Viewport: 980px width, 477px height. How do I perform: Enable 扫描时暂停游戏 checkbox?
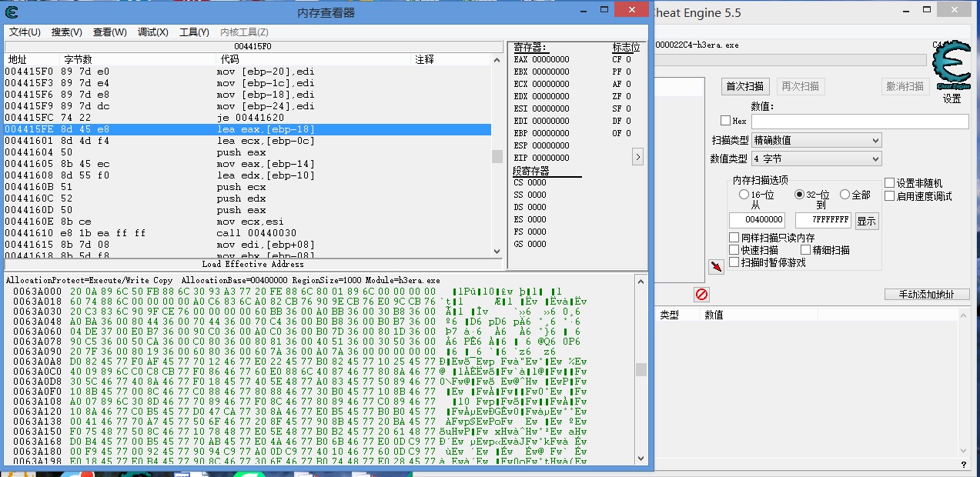tap(734, 262)
